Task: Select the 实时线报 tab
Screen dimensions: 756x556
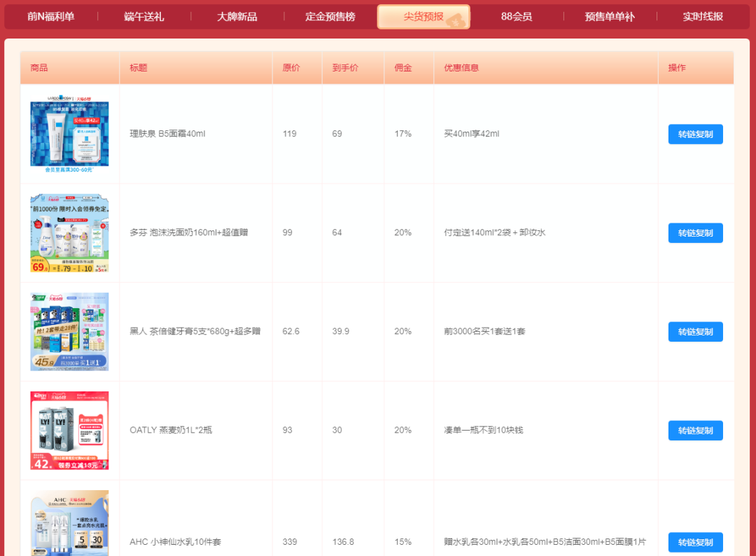Action: click(x=703, y=17)
